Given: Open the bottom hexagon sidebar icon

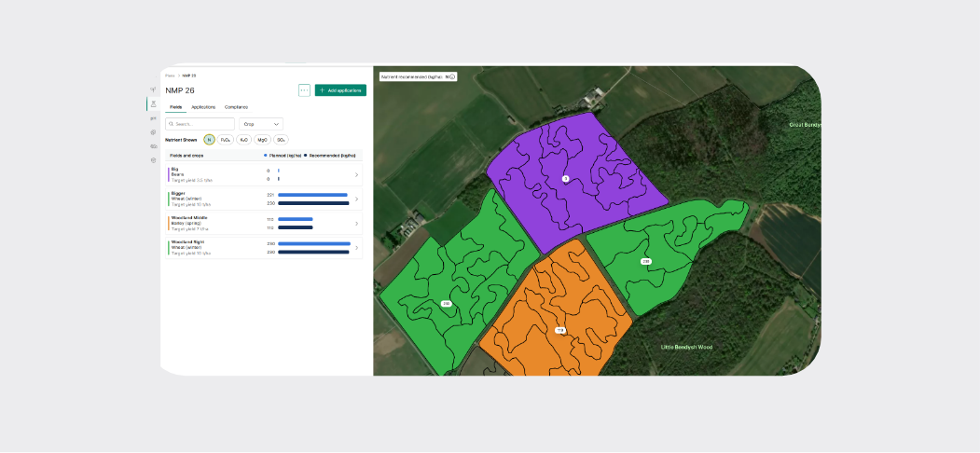Looking at the screenshot, I should [x=153, y=160].
